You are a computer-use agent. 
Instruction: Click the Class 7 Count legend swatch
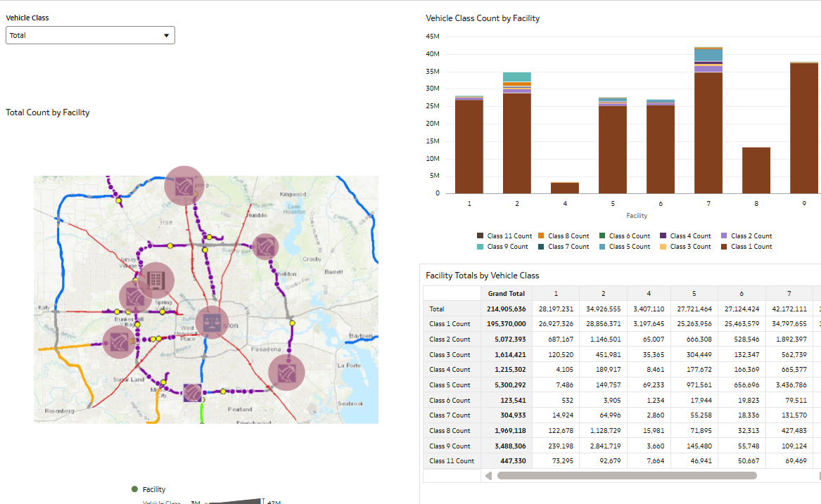pyautogui.click(x=541, y=247)
